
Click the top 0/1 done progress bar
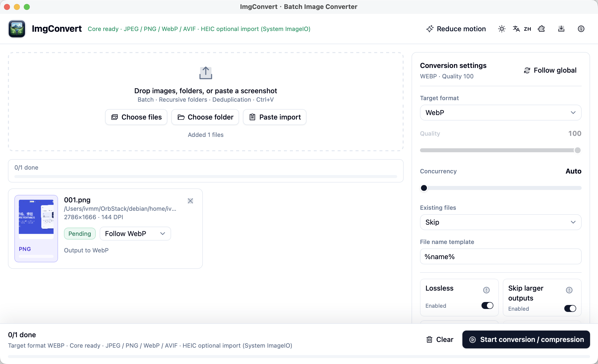[x=206, y=177]
